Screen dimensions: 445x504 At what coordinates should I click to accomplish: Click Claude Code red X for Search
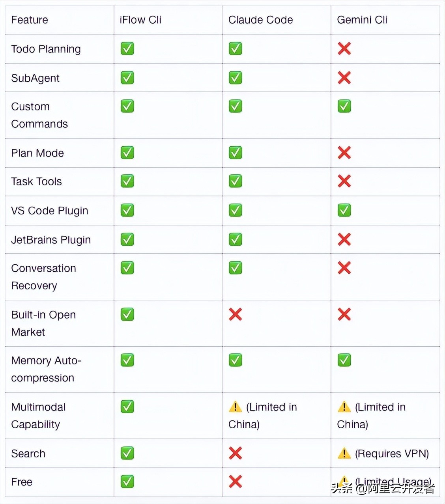(x=236, y=453)
